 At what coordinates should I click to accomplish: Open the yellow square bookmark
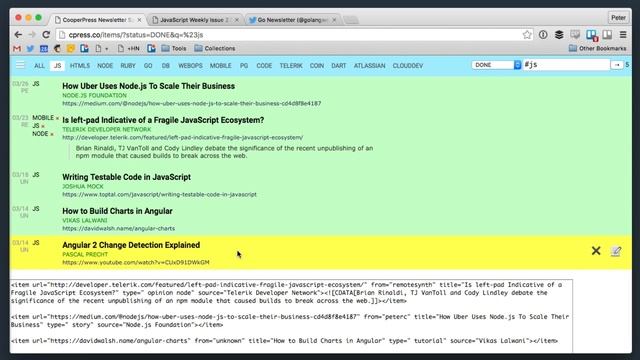tap(71, 49)
